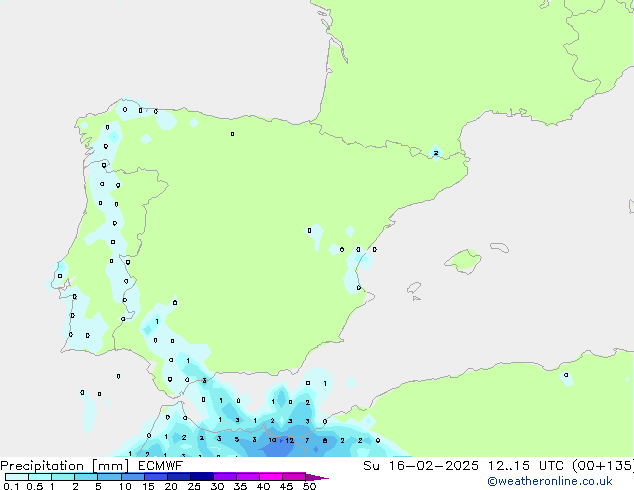
Task: Click the legend label '0.5'
Action: point(34,486)
